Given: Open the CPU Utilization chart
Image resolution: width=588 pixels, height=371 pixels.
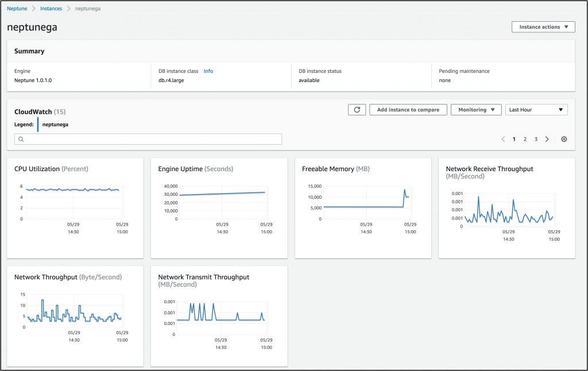Looking at the screenshot, I should pyautogui.click(x=75, y=208).
